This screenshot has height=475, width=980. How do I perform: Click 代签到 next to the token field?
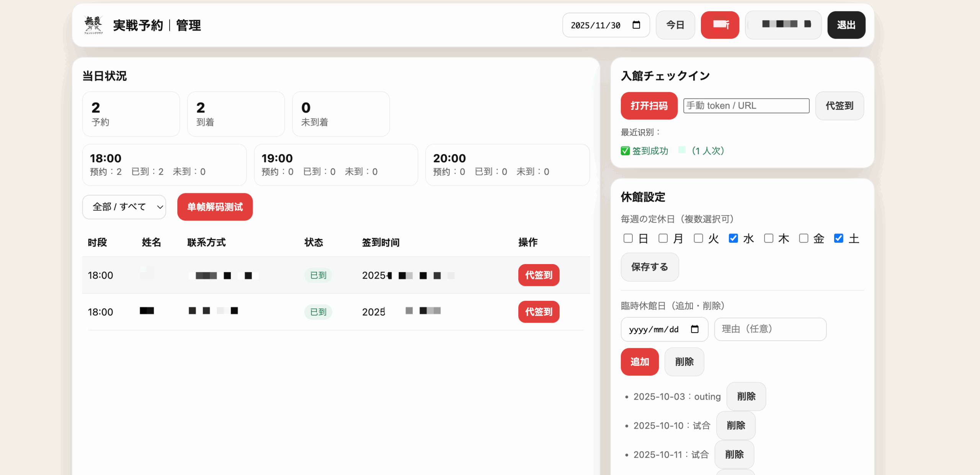[840, 106]
